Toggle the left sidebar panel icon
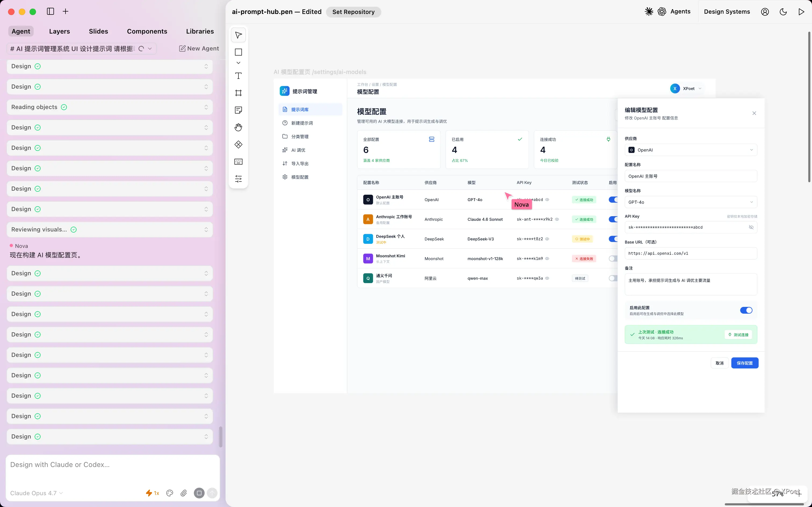812x507 pixels. 51,11
